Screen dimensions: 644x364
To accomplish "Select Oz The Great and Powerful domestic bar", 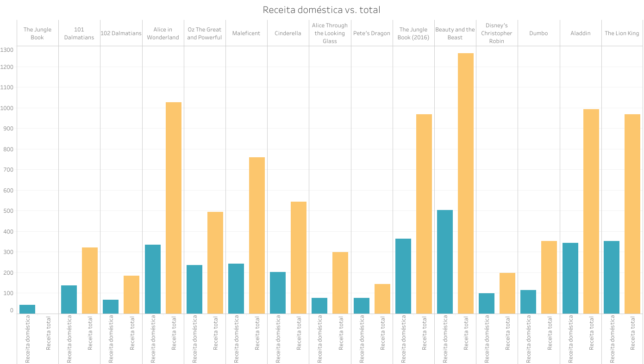I will [x=194, y=289].
